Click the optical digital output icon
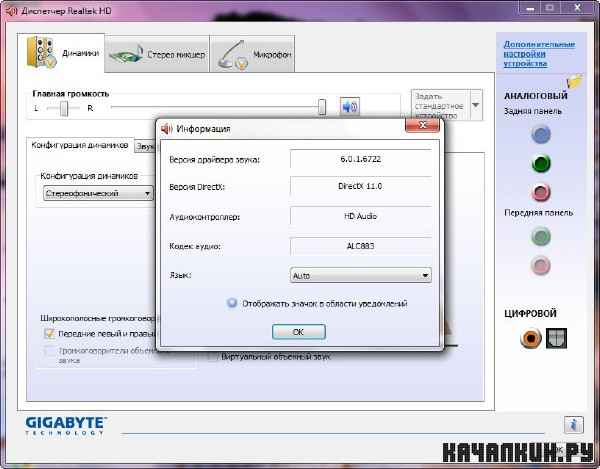The width and height of the screenshot is (600, 469). click(556, 338)
